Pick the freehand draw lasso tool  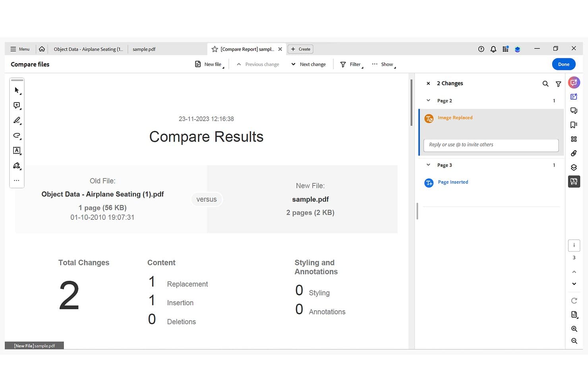[x=17, y=135]
